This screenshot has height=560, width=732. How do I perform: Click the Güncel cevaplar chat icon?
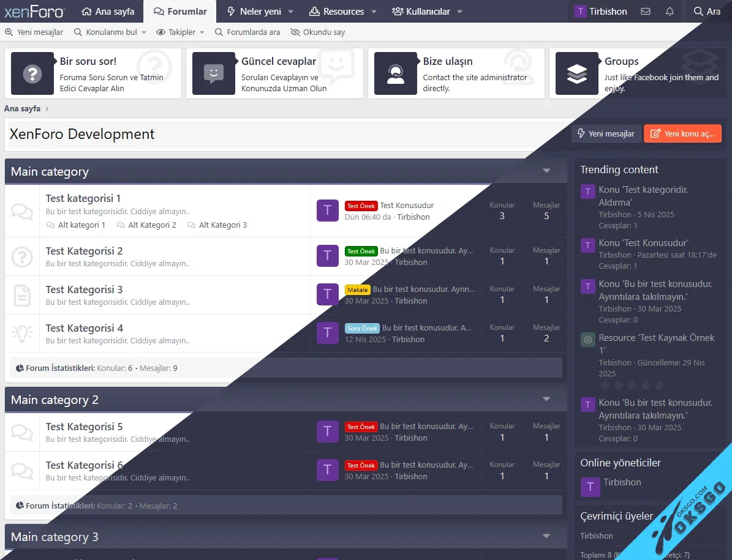pos(213,73)
